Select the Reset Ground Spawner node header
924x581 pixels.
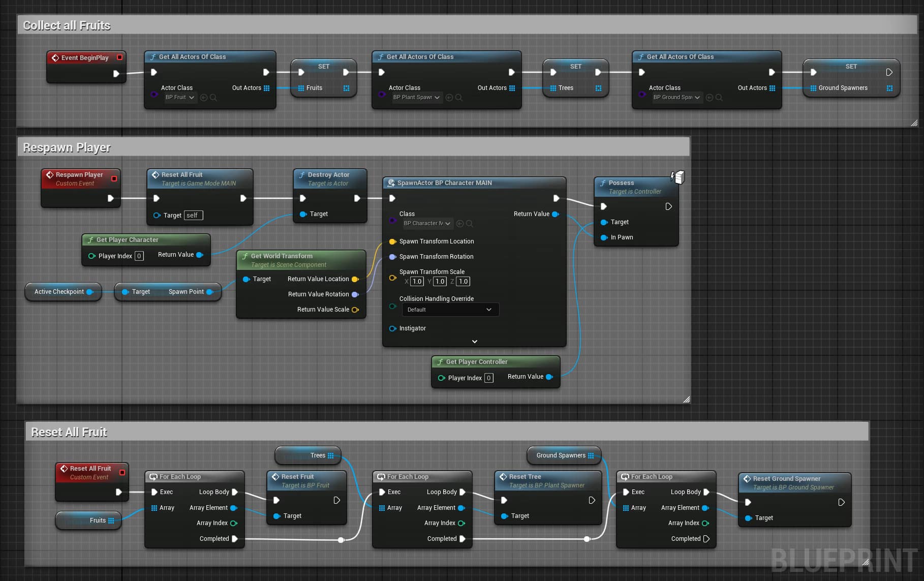pos(794,482)
